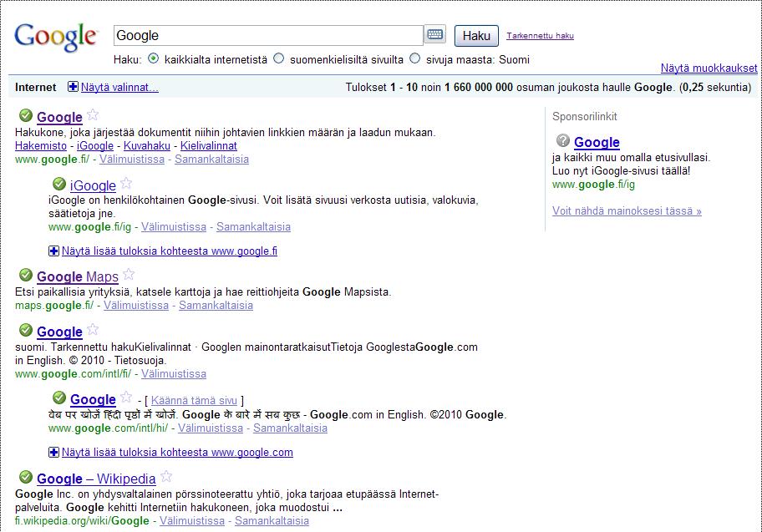Expand more results from www.google.com
The image size is (762, 532).
(171, 453)
